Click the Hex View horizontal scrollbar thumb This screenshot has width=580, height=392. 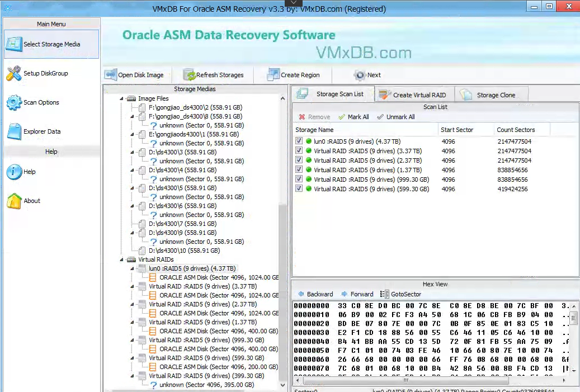pyautogui.click(x=405, y=380)
